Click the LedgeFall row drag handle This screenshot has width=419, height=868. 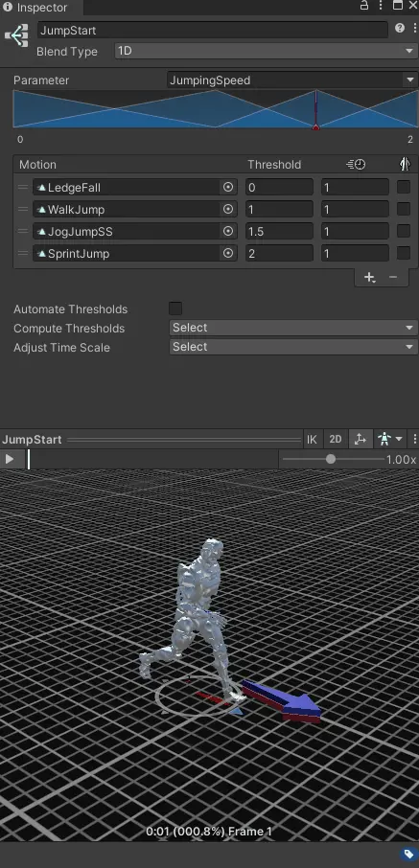23,187
